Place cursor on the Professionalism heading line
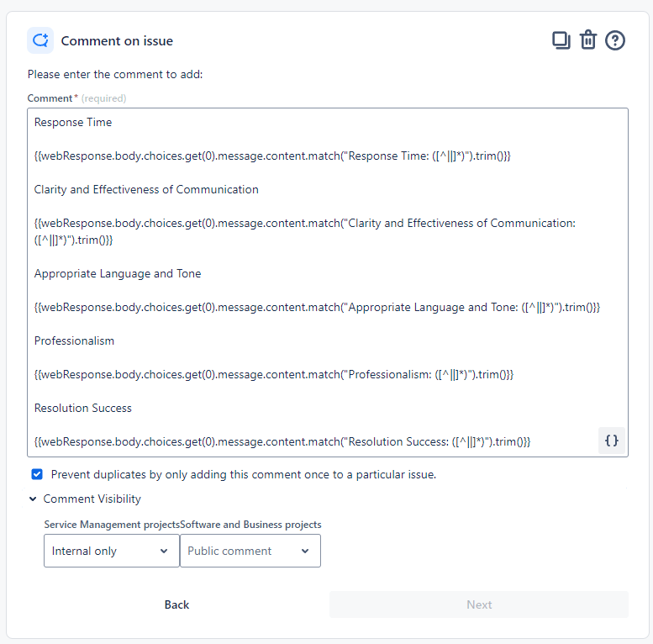Image resolution: width=653 pixels, height=644 pixels. click(x=74, y=340)
